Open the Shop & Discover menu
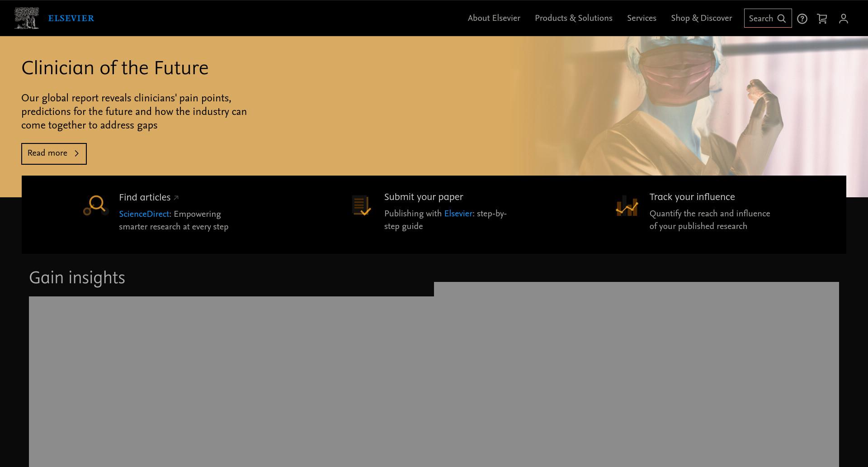 701,18
